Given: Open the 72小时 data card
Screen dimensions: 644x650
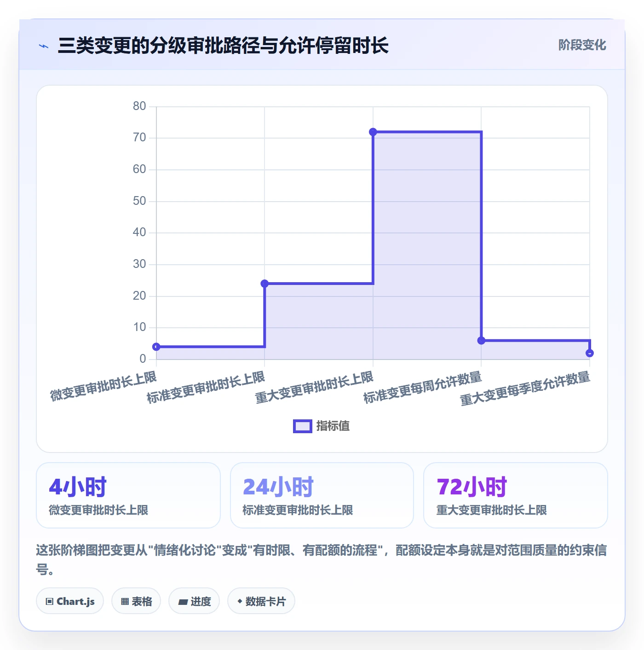Looking at the screenshot, I should 516,495.
